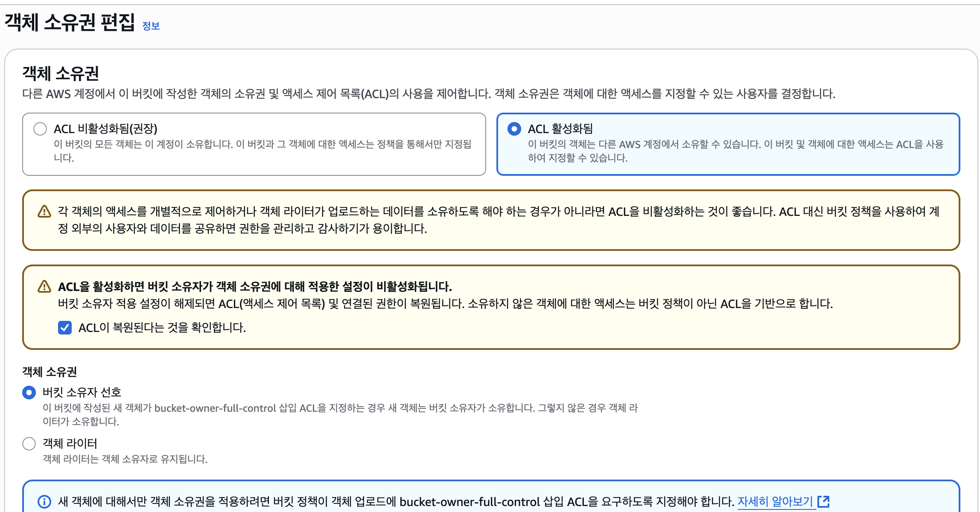Image resolution: width=980 pixels, height=512 pixels.
Task: Click bold ACL을 활성화하면 warning heading
Action: pos(255,286)
